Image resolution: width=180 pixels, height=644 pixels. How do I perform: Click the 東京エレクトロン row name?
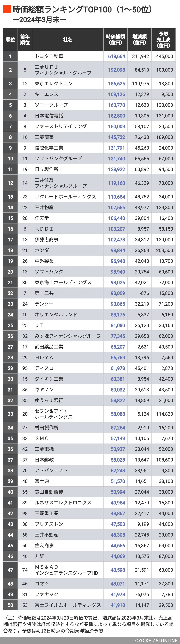pyautogui.click(x=54, y=84)
